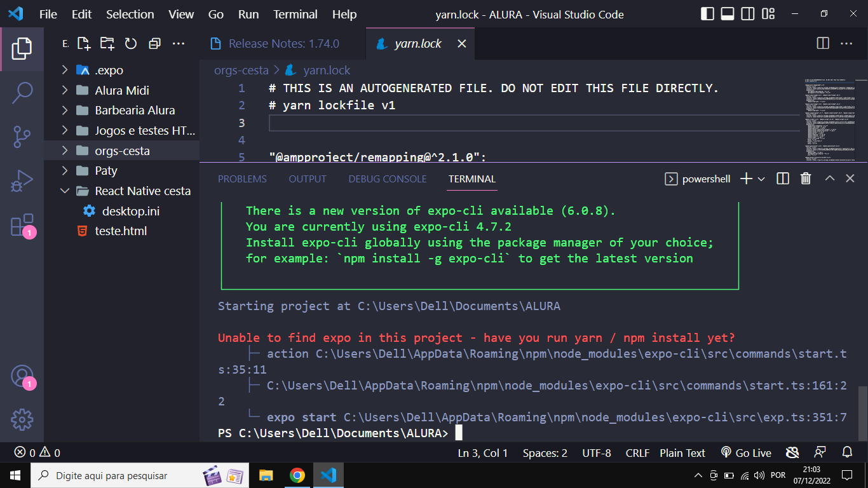Collapse the React Native cesta folder
The image size is (868, 488).
coord(121,191)
